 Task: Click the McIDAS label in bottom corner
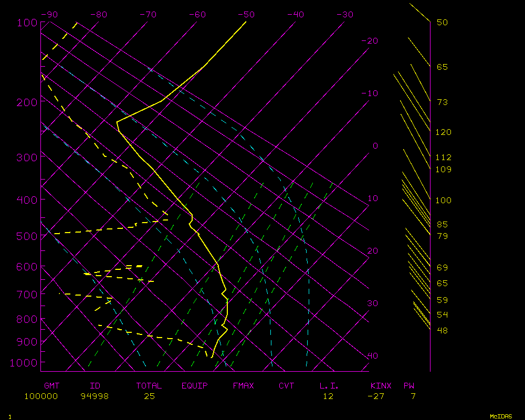pyautogui.click(x=501, y=416)
